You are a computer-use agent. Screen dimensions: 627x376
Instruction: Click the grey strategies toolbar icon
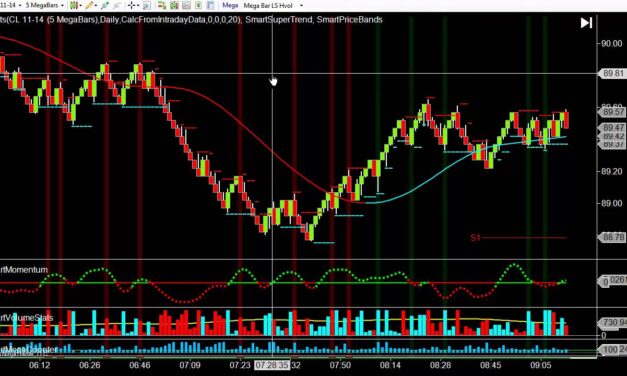(x=186, y=5)
